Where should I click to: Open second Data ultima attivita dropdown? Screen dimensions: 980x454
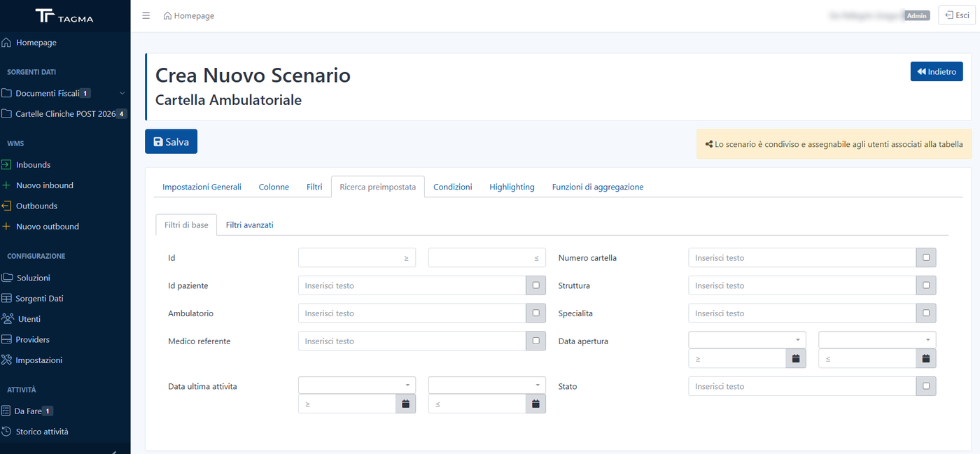coord(487,385)
